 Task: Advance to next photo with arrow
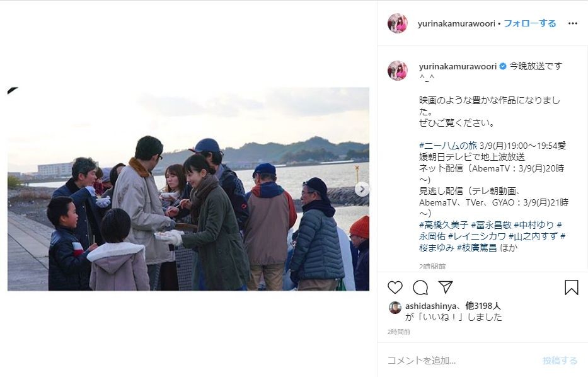point(362,189)
